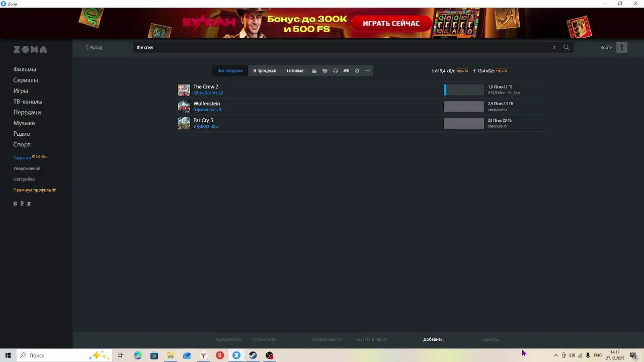Click The Crew 2 thumbnail
The height and width of the screenshot is (362, 644).
[184, 90]
